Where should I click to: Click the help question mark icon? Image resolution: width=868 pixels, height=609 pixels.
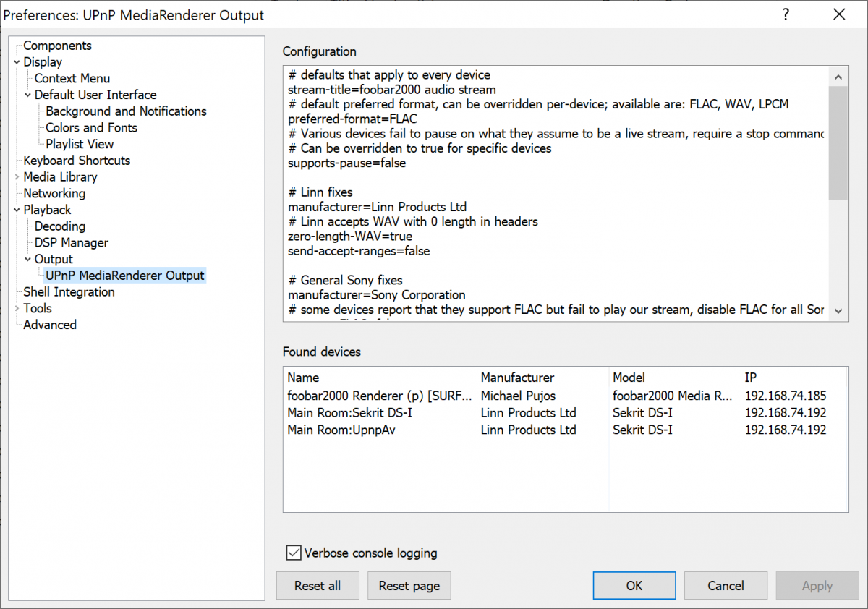point(786,14)
